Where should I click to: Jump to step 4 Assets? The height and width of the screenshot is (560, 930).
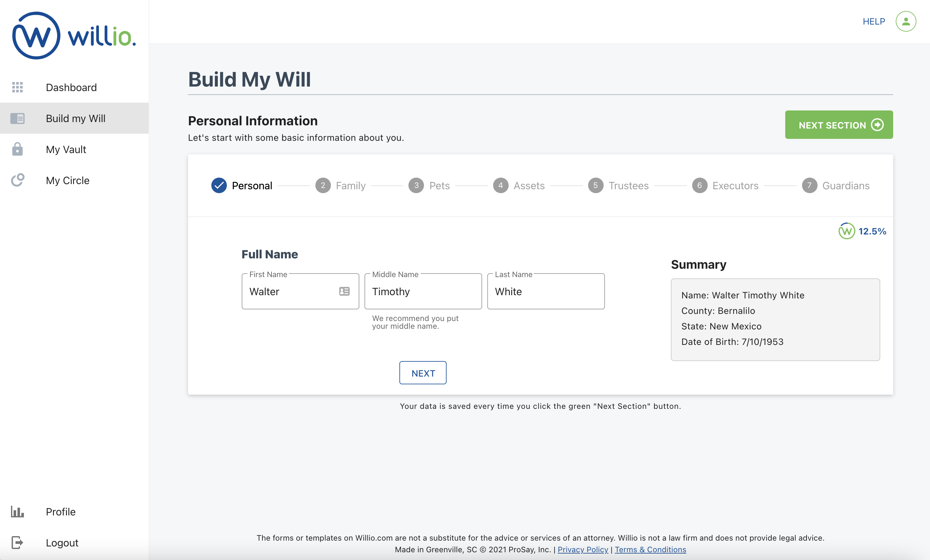pyautogui.click(x=519, y=185)
